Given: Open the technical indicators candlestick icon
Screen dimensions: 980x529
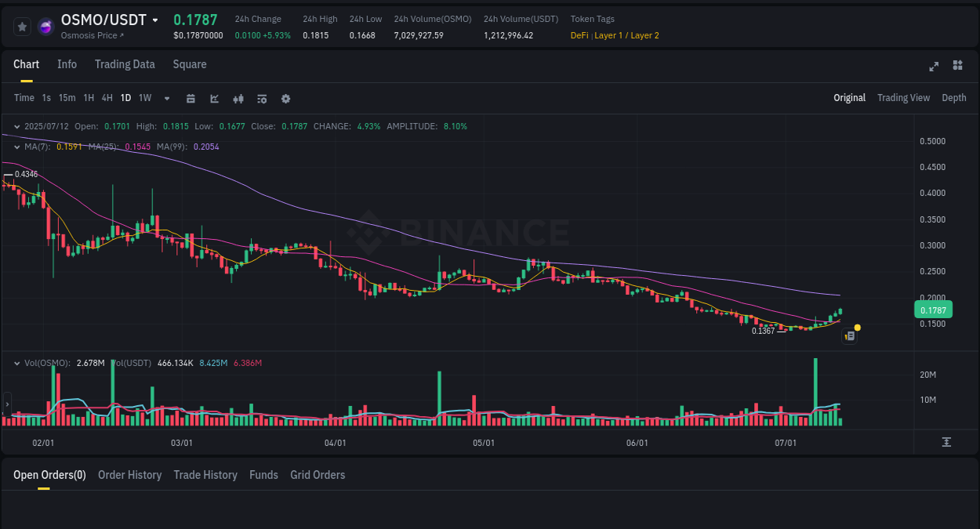Looking at the screenshot, I should coord(238,98).
